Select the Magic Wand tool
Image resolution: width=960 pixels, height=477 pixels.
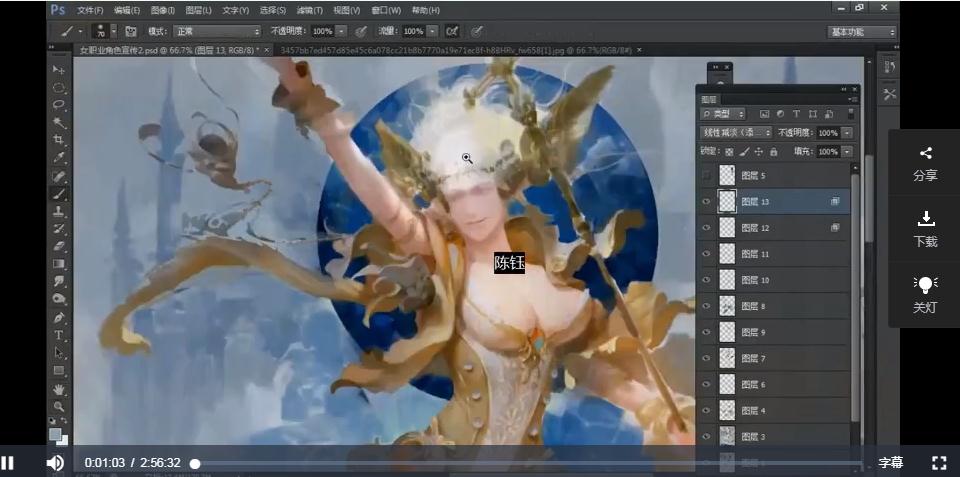[x=59, y=122]
